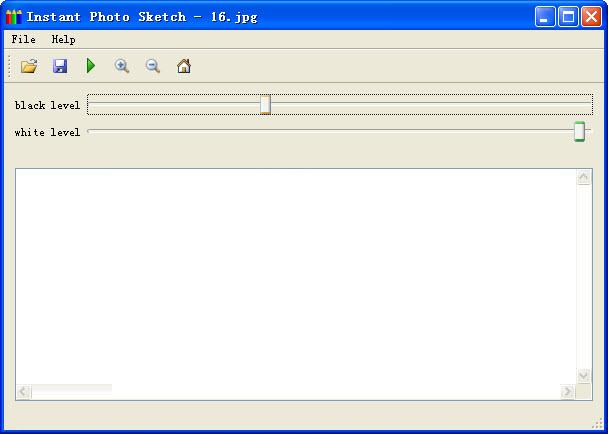Save the sketch using the floppy disk icon
Image resolution: width=608 pixels, height=434 pixels.
pyautogui.click(x=60, y=66)
